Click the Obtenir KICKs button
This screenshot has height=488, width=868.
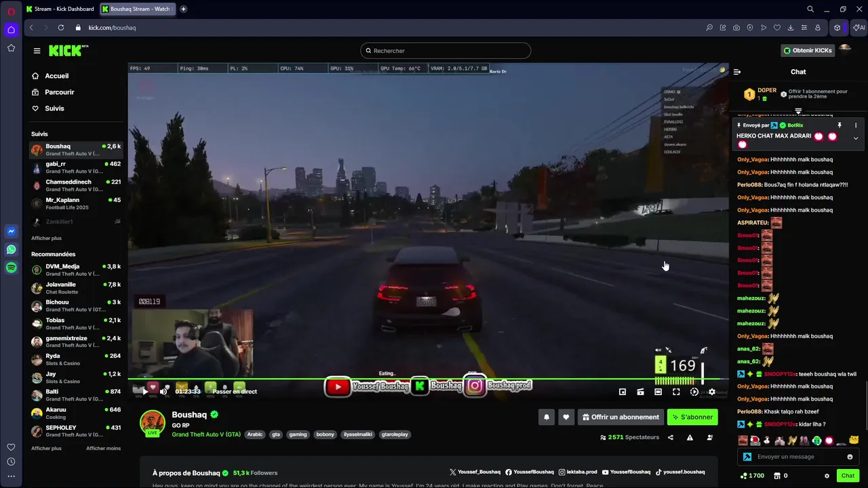807,50
